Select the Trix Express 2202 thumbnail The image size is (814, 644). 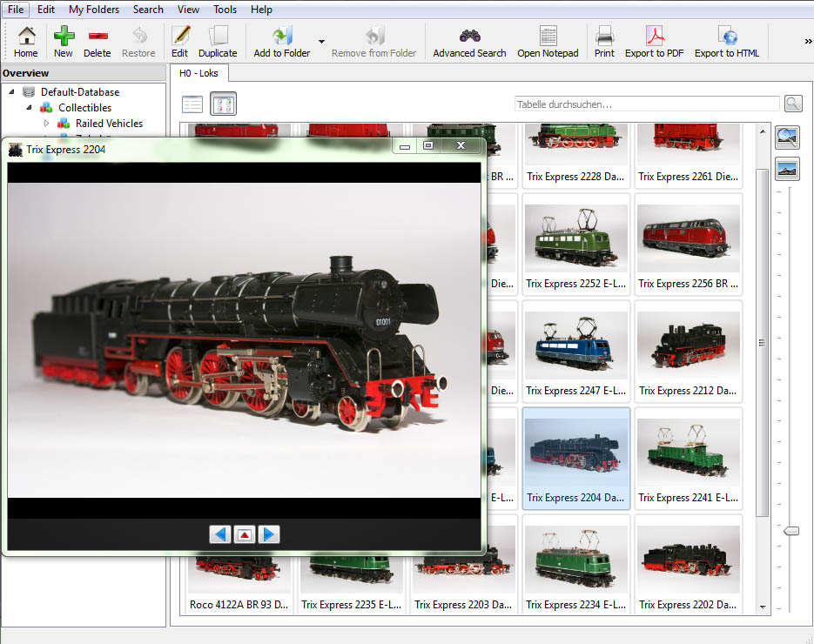click(689, 565)
